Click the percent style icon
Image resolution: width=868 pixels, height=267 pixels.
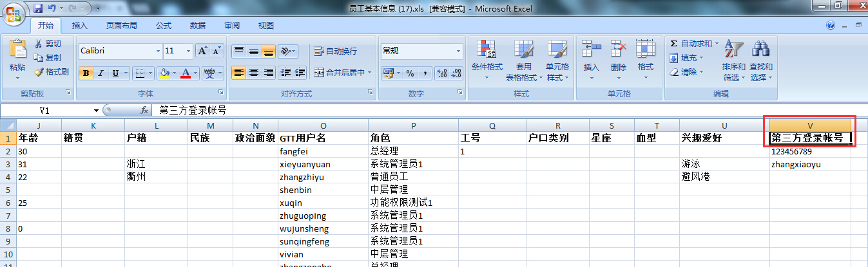[410, 73]
